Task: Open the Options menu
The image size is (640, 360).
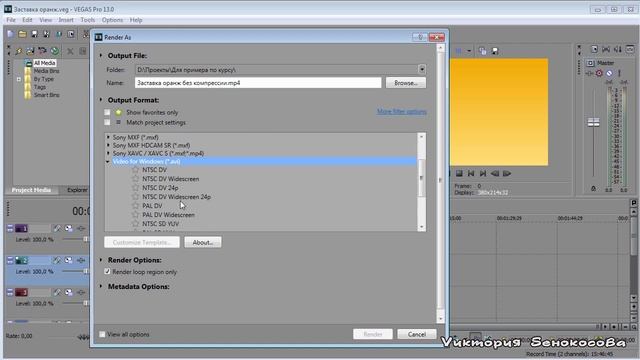Action: (x=112, y=20)
